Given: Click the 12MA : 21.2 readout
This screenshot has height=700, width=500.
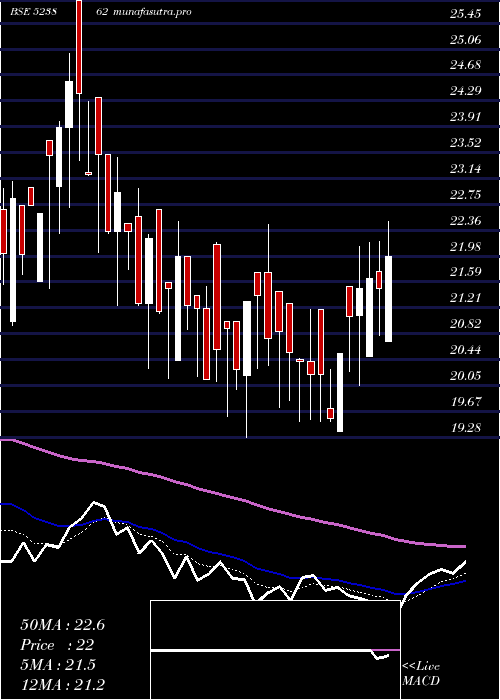Looking at the screenshot, I should [x=62, y=685].
